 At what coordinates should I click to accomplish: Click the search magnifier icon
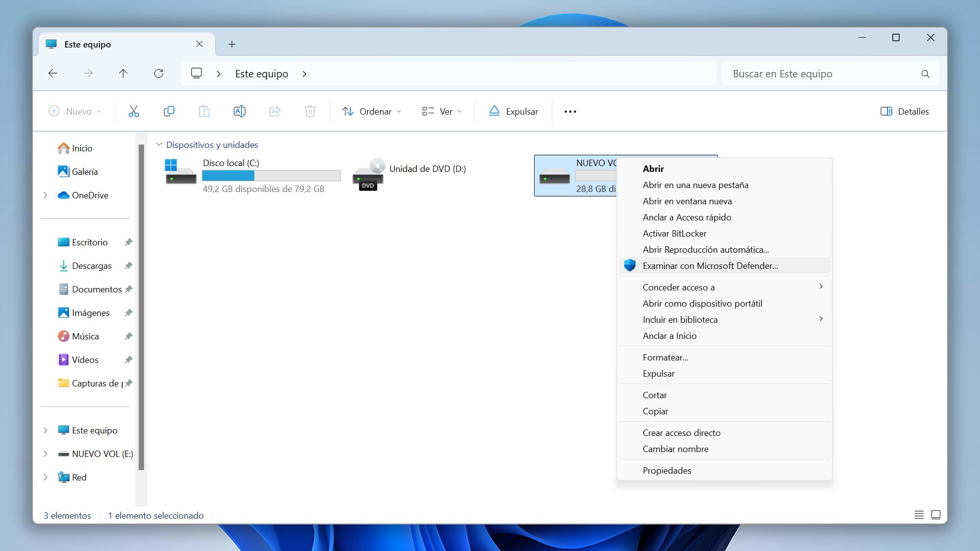click(925, 74)
